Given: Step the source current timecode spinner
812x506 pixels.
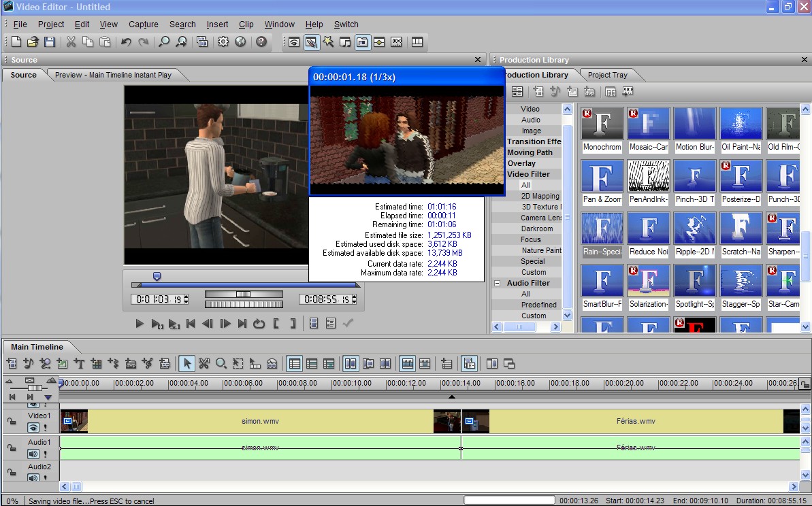Looking at the screenshot, I should (186, 299).
